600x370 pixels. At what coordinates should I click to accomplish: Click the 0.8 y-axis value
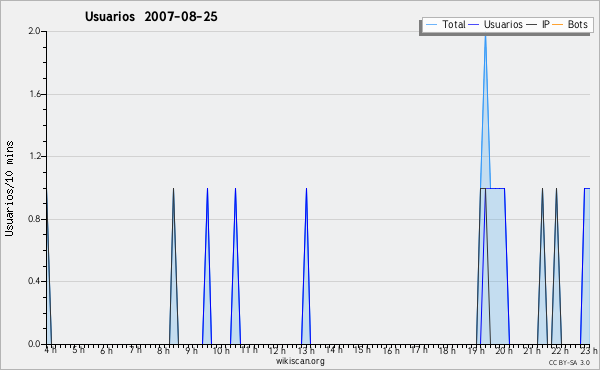[x=34, y=219]
